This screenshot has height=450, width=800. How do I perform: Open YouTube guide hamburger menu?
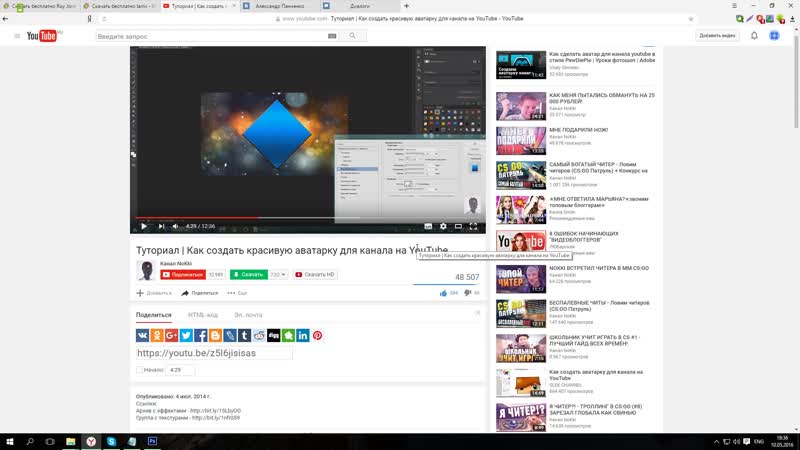point(17,36)
